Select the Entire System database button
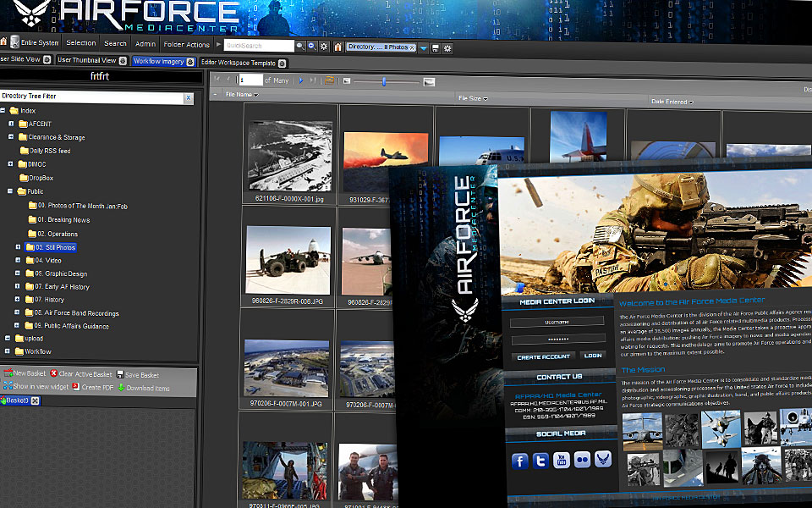The image size is (812, 508). tap(35, 42)
